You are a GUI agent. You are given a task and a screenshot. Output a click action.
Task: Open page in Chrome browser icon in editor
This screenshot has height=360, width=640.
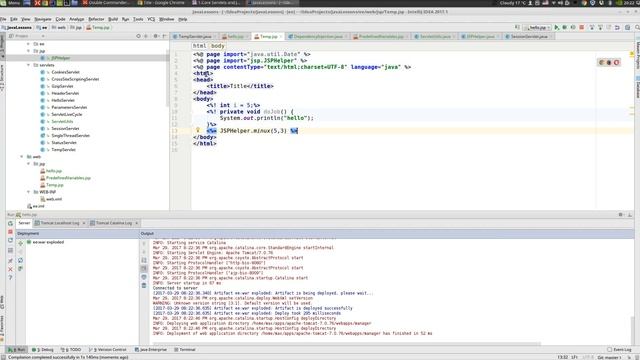coord(601,62)
